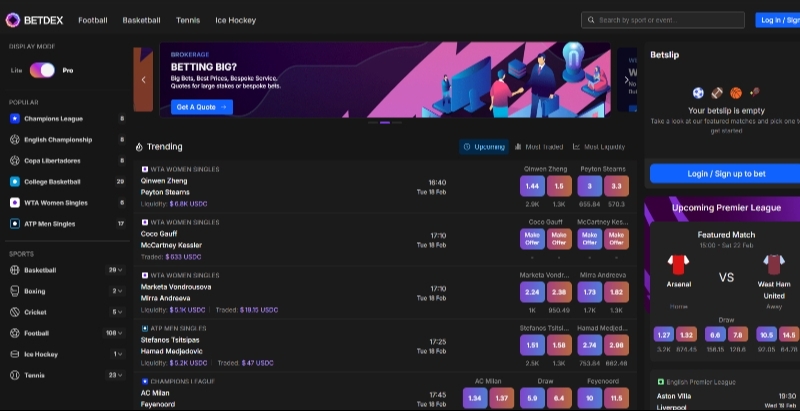Click the Boxing glove icon
The image size is (800, 411).
click(x=15, y=291)
